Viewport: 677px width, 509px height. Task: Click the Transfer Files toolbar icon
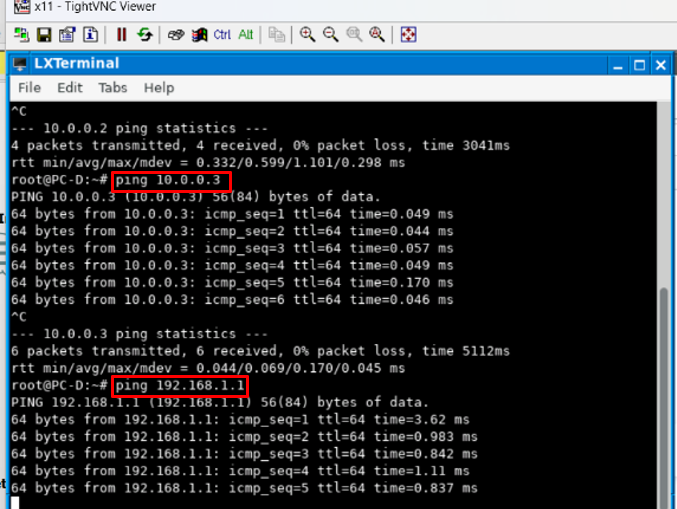[277, 35]
